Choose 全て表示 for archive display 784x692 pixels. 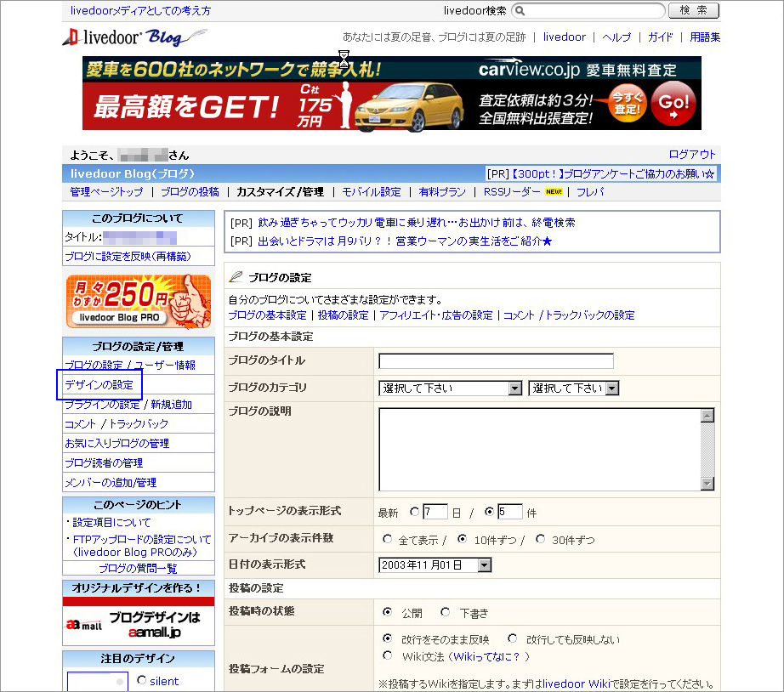[387, 539]
